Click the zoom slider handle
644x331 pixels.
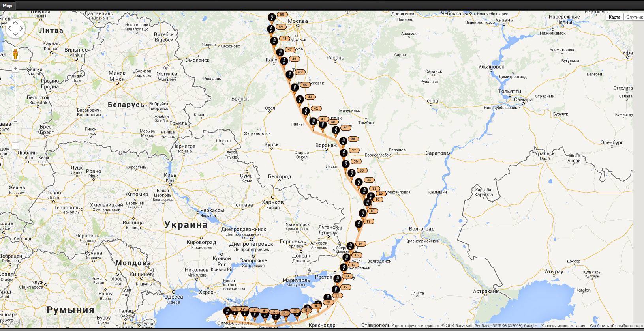click(15, 122)
